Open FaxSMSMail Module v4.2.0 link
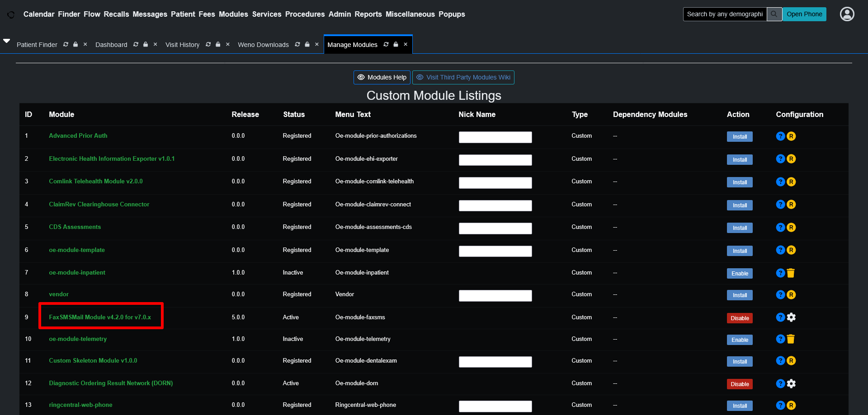Screen dimensions: 868x415 click(100, 317)
